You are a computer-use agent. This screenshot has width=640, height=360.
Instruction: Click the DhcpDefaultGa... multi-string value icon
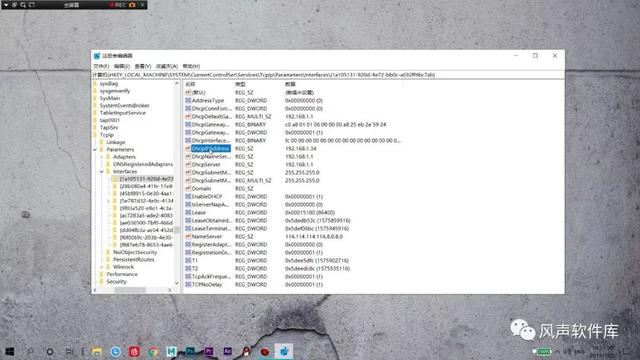pyautogui.click(x=188, y=116)
